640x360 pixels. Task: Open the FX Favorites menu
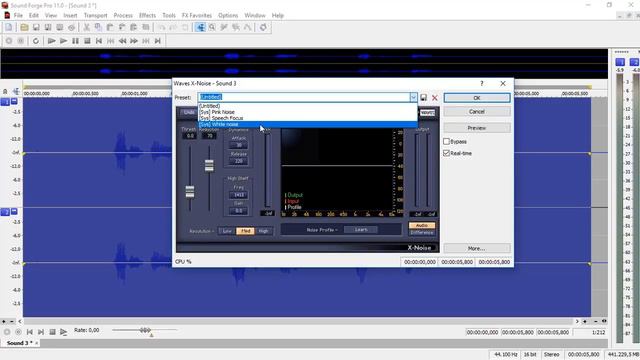point(197,16)
